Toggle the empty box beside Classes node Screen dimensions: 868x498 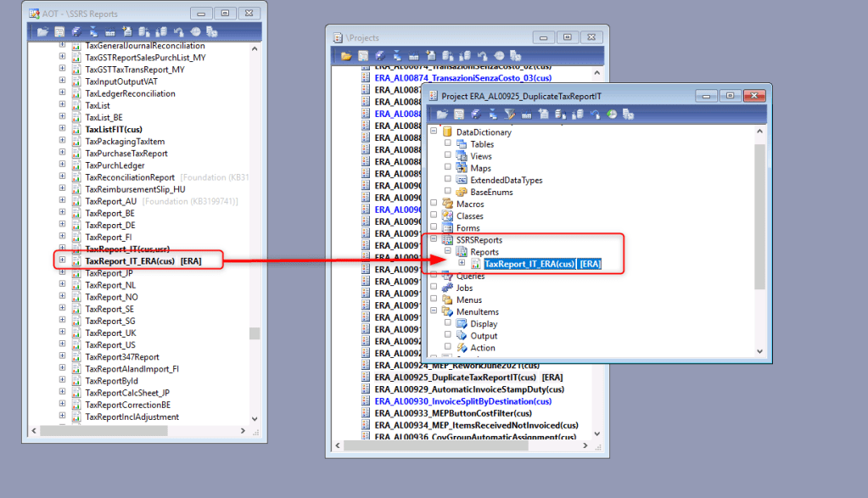pyautogui.click(x=434, y=216)
